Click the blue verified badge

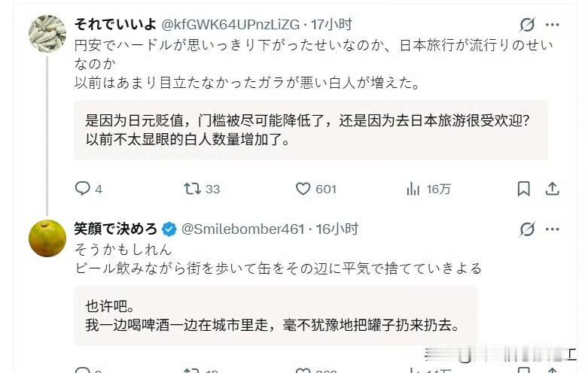[x=169, y=229]
